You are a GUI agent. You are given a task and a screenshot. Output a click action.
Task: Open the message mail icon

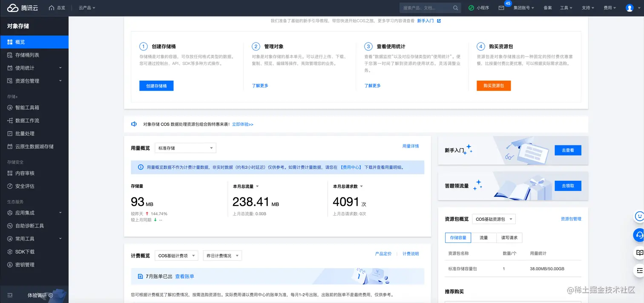click(x=501, y=8)
